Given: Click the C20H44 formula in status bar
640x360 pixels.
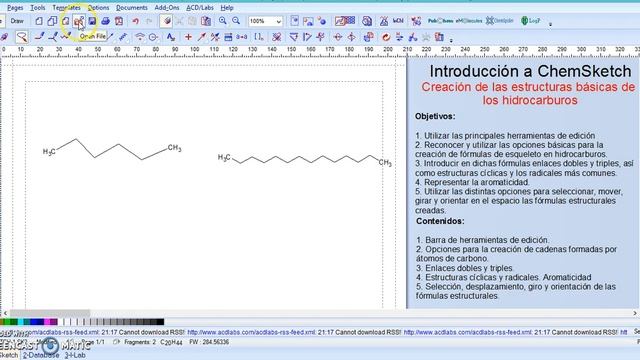Looking at the screenshot, I should 171,342.
